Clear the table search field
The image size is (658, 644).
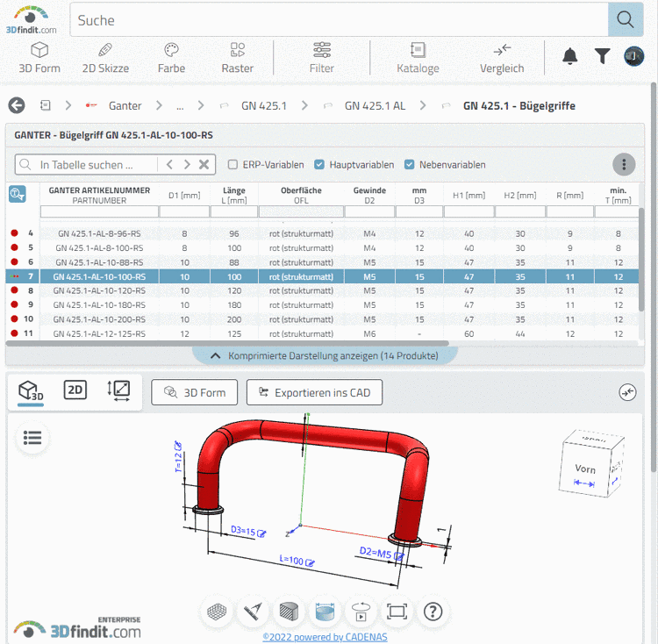(204, 164)
